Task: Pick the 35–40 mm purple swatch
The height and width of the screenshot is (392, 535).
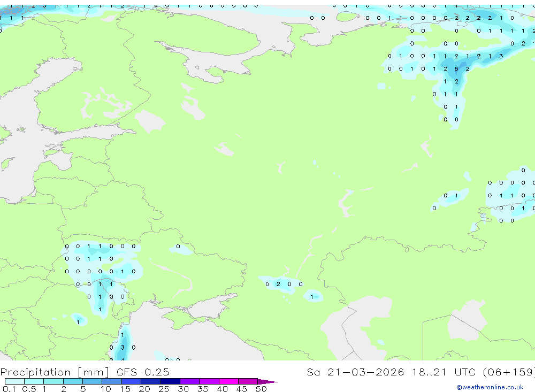Action: pos(209,381)
